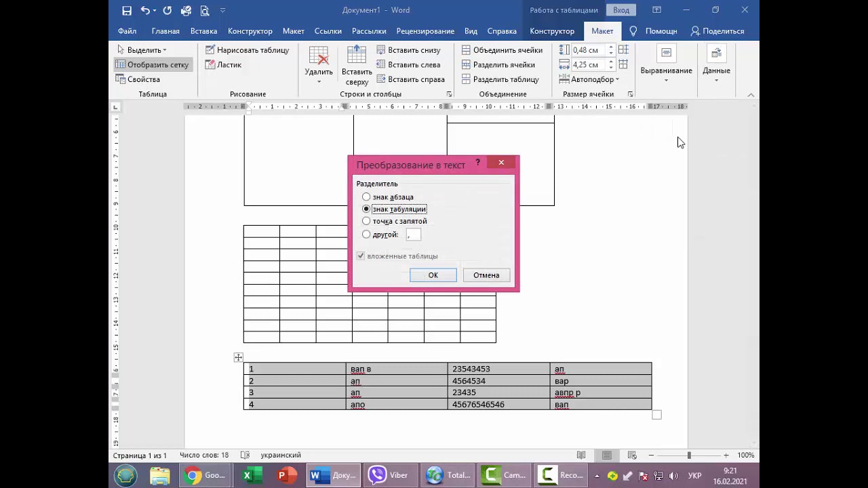Insert row above (Вставить сверху)

pyautogui.click(x=357, y=65)
